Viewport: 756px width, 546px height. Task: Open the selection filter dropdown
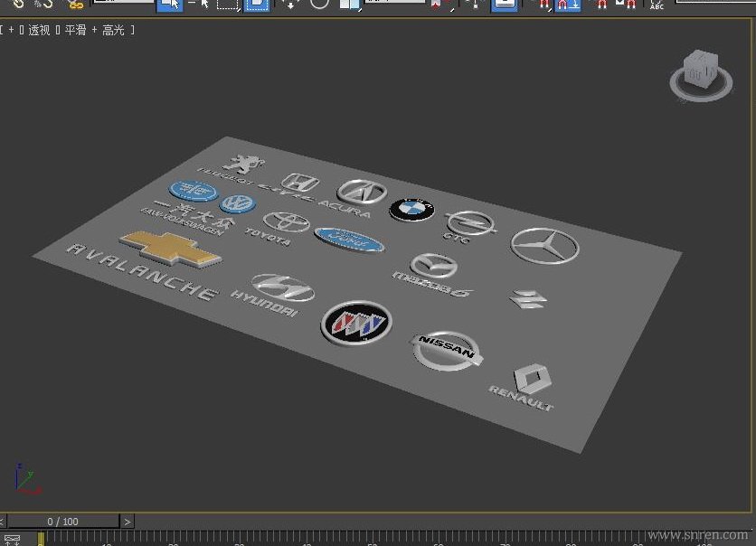click(x=122, y=3)
